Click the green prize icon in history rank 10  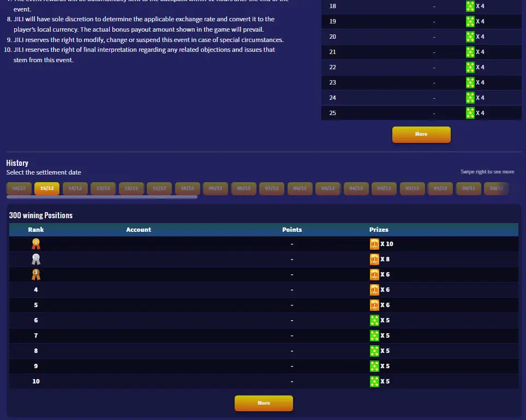pyautogui.click(x=374, y=381)
